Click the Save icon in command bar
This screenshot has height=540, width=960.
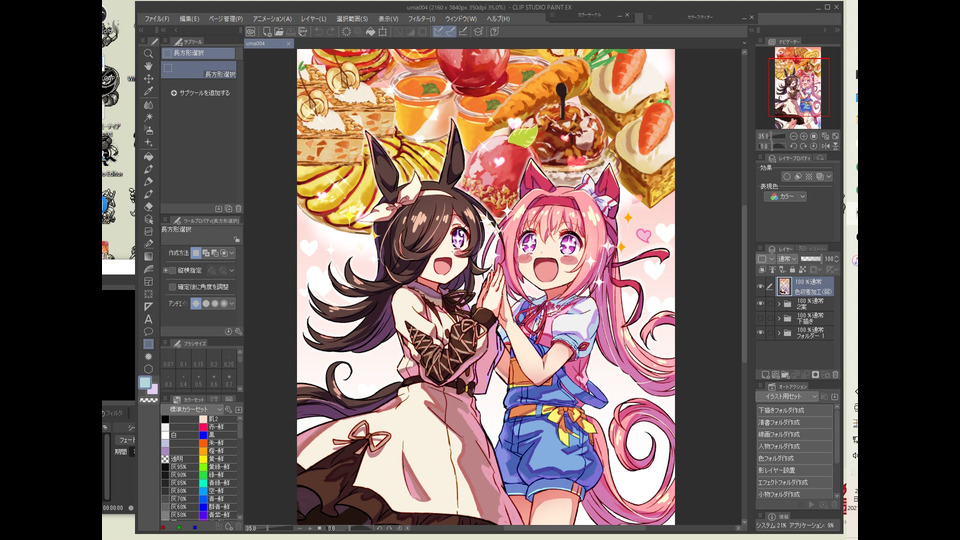[291, 31]
